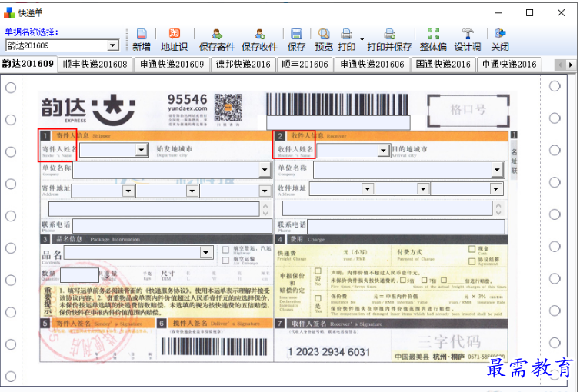The width and height of the screenshot is (580, 392).
Task: Click the 数量 quantity field
Action: click(x=79, y=275)
